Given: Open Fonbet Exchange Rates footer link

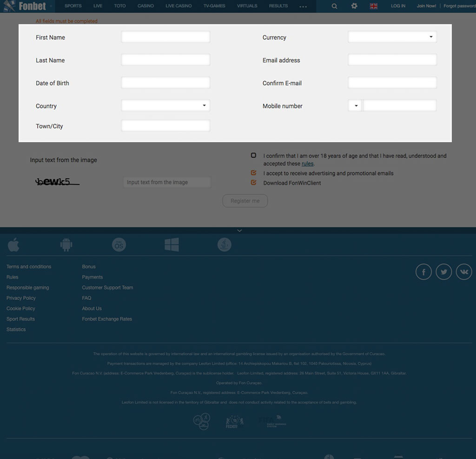Looking at the screenshot, I should pyautogui.click(x=107, y=319).
